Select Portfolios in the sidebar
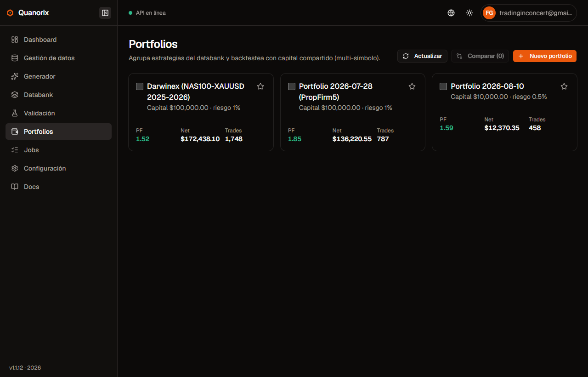 tap(58, 131)
